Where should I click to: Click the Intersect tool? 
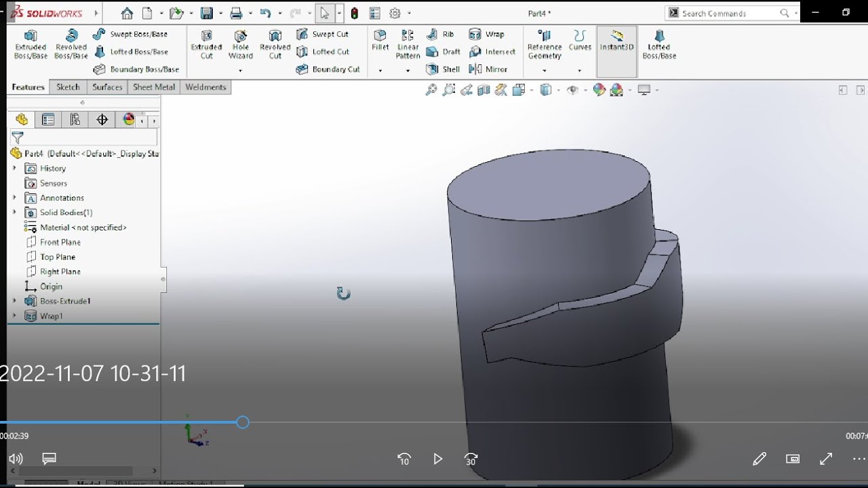492,52
